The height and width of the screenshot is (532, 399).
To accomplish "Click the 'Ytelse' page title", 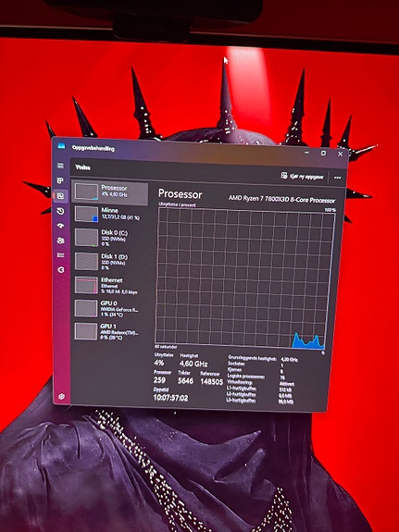I will pos(82,167).
